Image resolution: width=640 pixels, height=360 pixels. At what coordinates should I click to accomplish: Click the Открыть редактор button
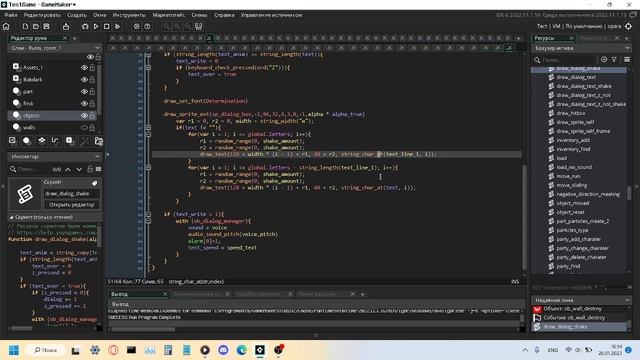click(x=71, y=204)
